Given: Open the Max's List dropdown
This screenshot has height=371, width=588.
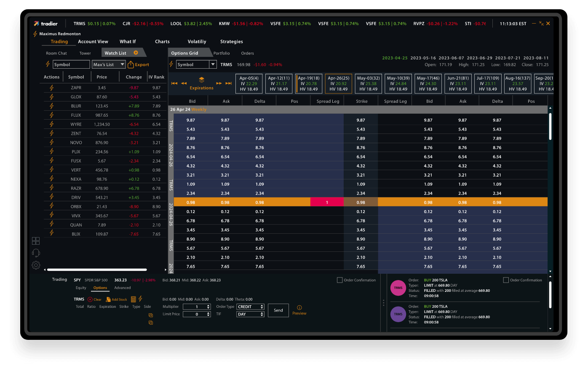Looking at the screenshot, I should [108, 64].
